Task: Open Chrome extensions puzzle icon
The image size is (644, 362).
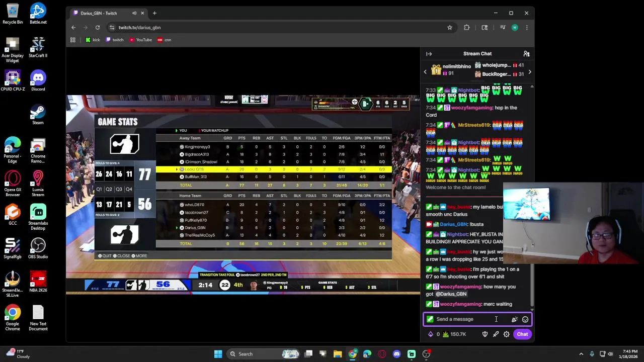Action: pos(467,28)
